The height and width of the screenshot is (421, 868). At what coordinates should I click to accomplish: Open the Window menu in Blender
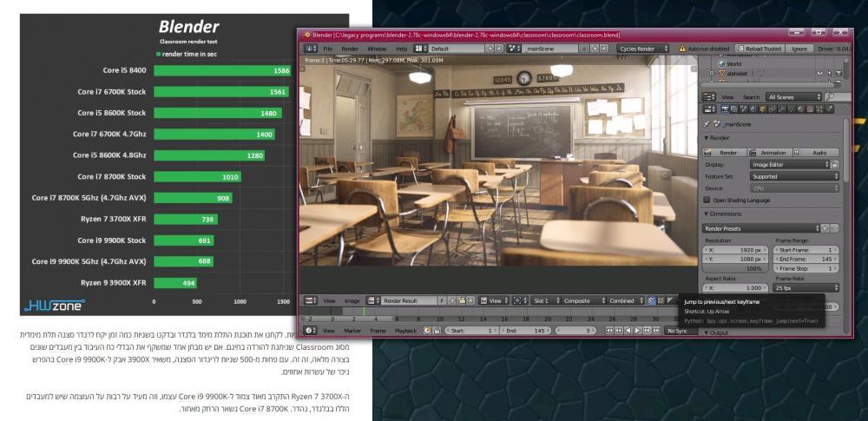point(377,49)
